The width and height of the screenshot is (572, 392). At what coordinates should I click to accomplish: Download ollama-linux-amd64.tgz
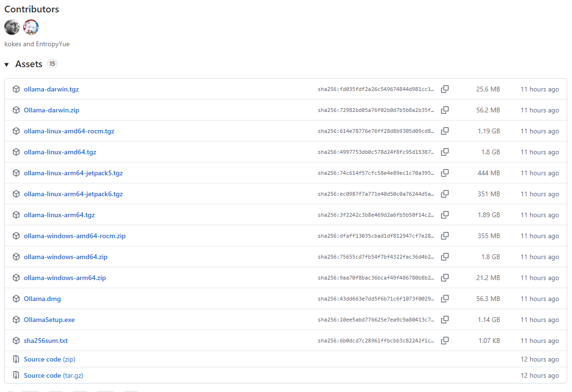tap(60, 152)
